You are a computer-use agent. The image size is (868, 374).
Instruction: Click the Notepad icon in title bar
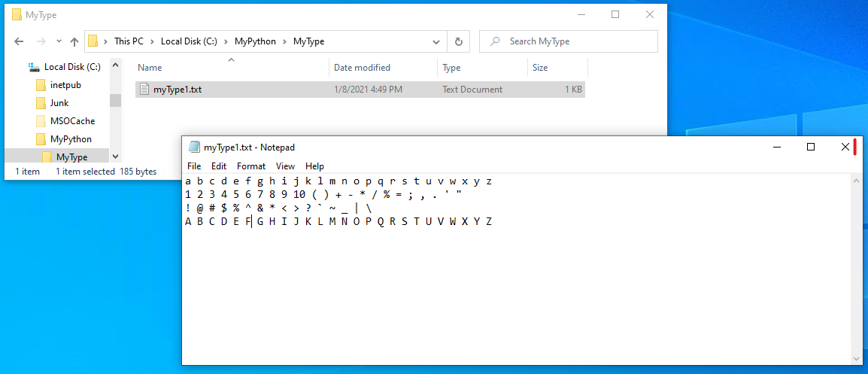coord(194,147)
